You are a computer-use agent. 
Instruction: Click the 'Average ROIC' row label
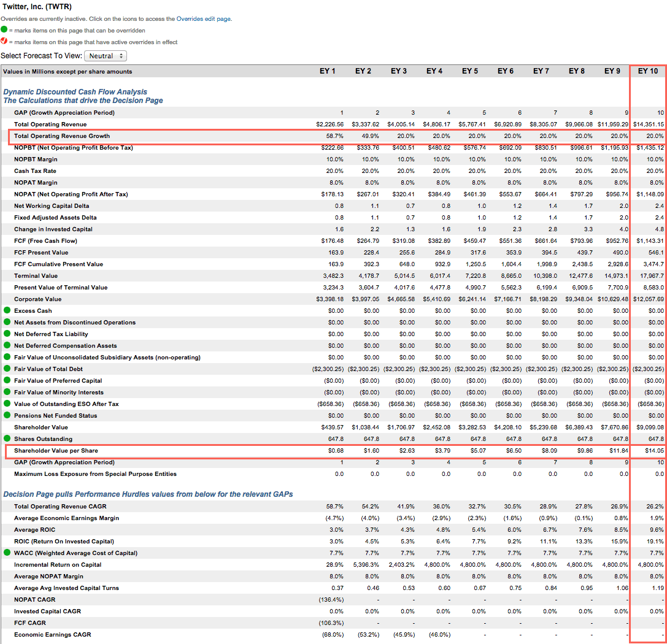[x=34, y=530]
